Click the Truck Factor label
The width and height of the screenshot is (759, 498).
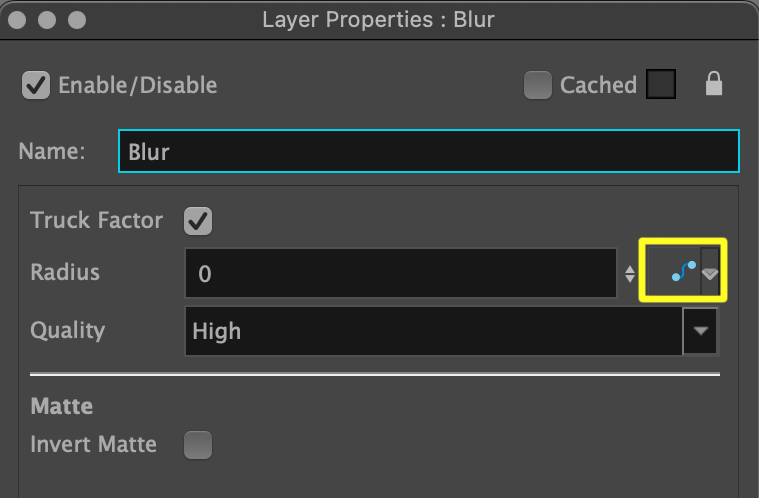coord(97,220)
